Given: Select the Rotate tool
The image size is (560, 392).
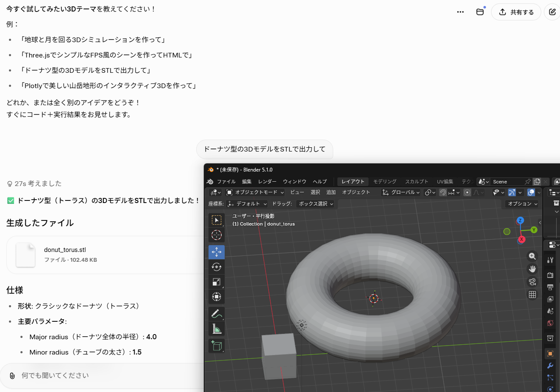Looking at the screenshot, I should click(x=217, y=267).
